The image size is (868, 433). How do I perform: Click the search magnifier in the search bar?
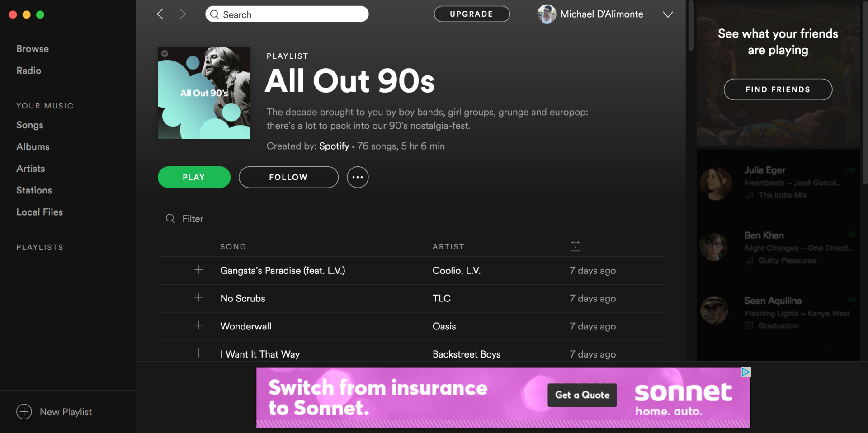point(214,14)
